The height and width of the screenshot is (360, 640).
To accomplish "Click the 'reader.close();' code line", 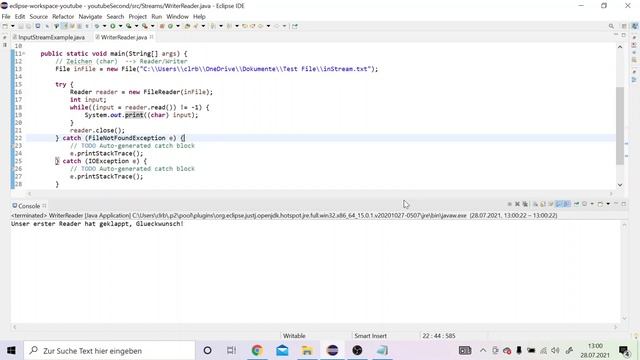I will (97, 130).
